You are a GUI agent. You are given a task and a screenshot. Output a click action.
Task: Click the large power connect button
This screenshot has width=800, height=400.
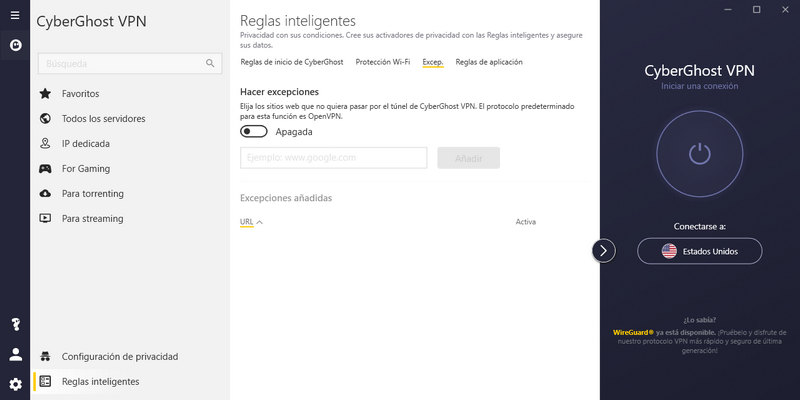(x=699, y=154)
